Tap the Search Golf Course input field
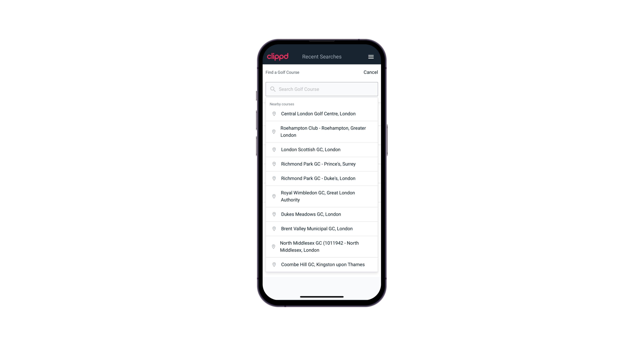This screenshot has width=644, height=346. click(322, 89)
